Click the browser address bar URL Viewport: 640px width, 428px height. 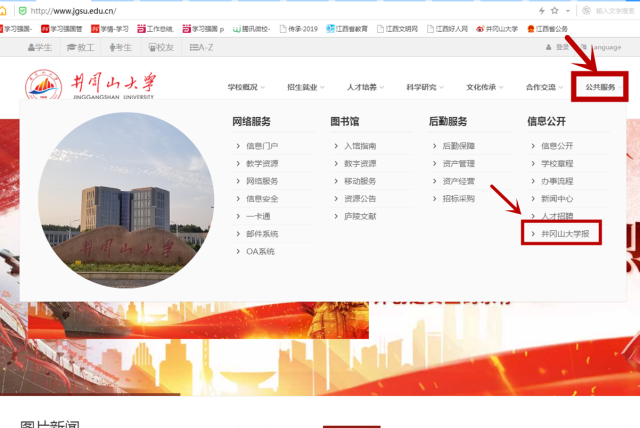coord(80,10)
